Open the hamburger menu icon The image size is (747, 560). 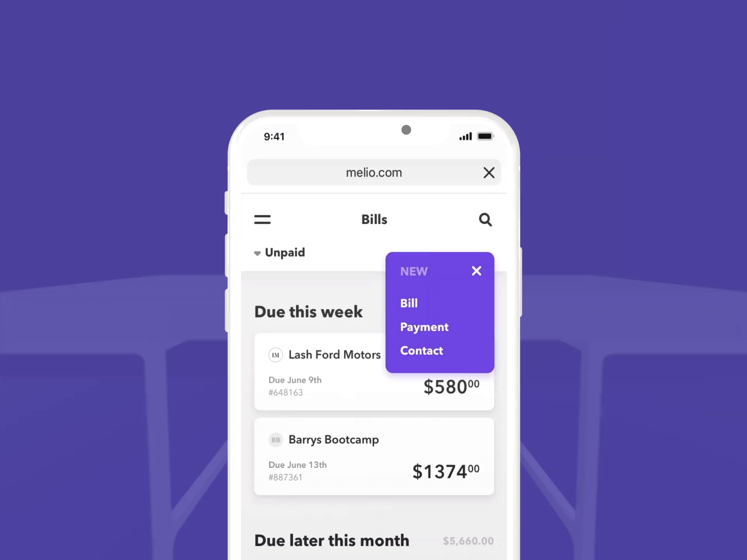(x=262, y=219)
